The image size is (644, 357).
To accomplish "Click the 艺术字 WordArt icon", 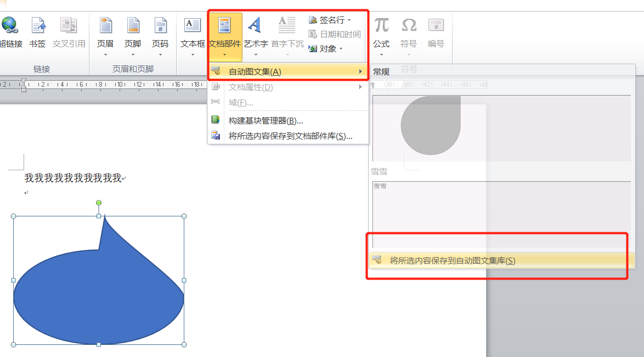I will (x=255, y=25).
